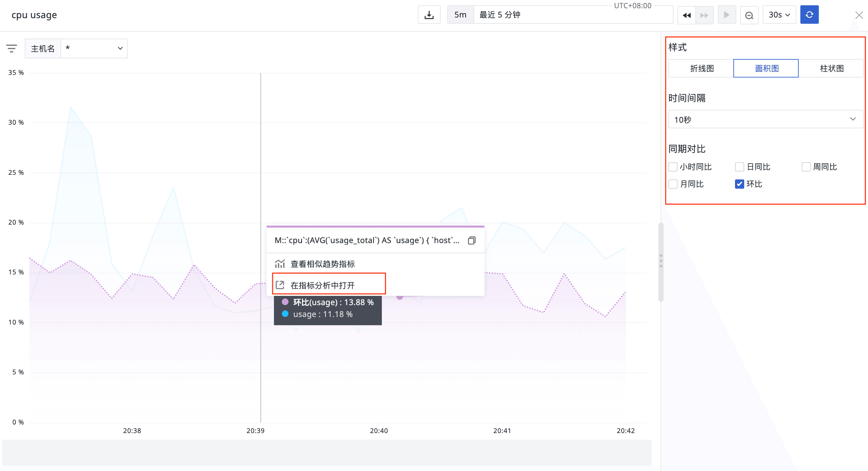Image resolution: width=868 pixels, height=471 pixels.
Task: Click the rewind time range icon
Action: [686, 15]
